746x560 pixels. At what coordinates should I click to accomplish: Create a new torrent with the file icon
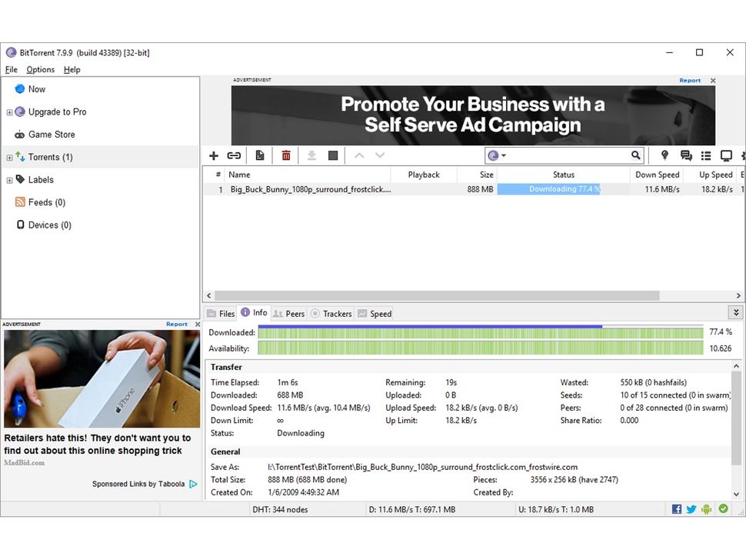(x=260, y=155)
